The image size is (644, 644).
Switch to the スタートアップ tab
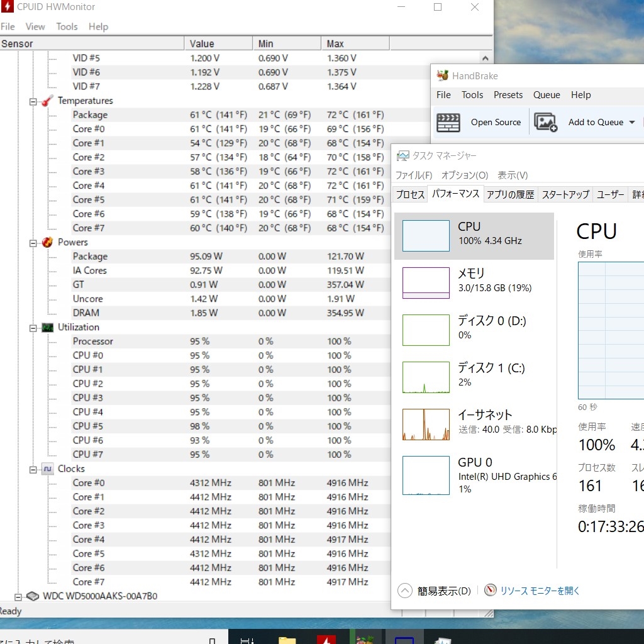coord(565,194)
